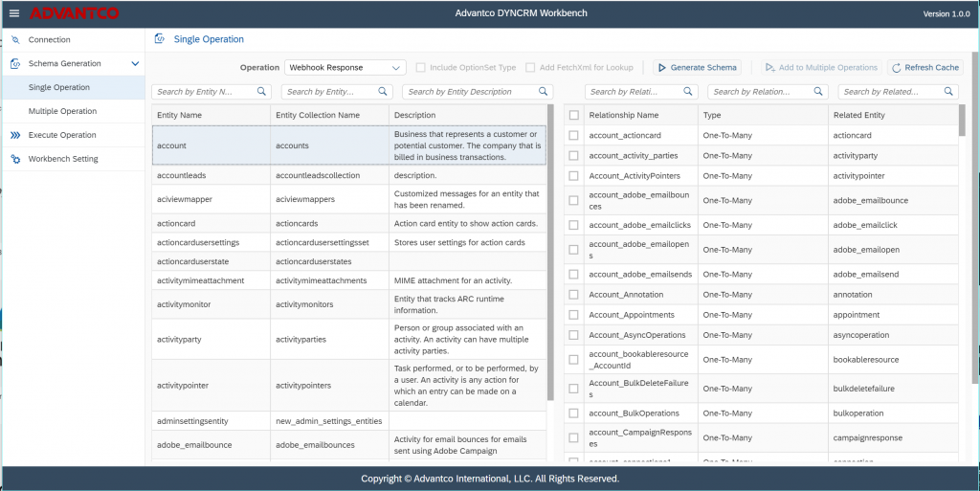
Task: Click the Entity Name column header
Action: tap(212, 115)
